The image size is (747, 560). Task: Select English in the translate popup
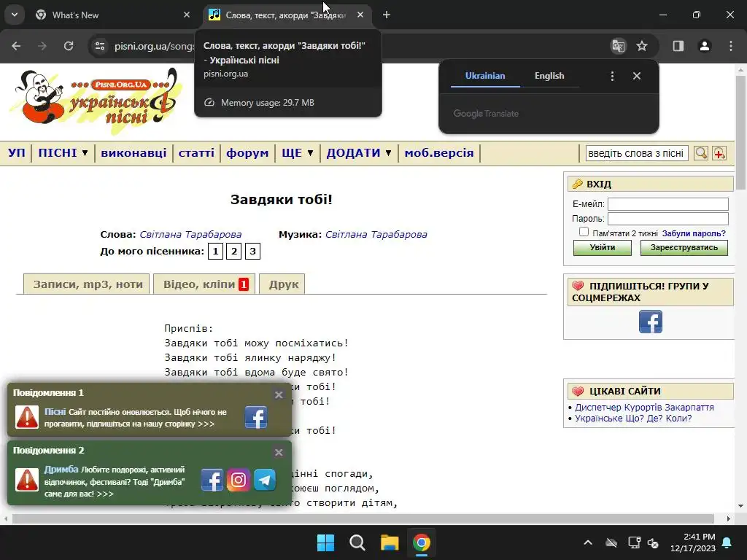coord(549,76)
